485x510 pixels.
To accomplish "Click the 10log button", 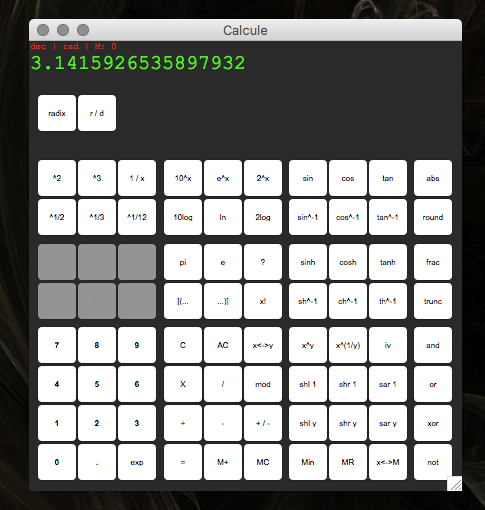I will point(183,217).
